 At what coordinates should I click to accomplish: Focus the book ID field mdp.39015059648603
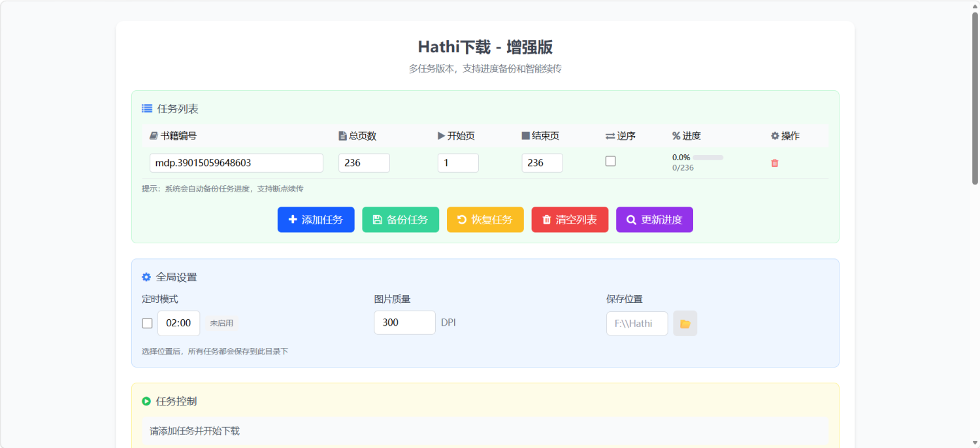tap(237, 163)
